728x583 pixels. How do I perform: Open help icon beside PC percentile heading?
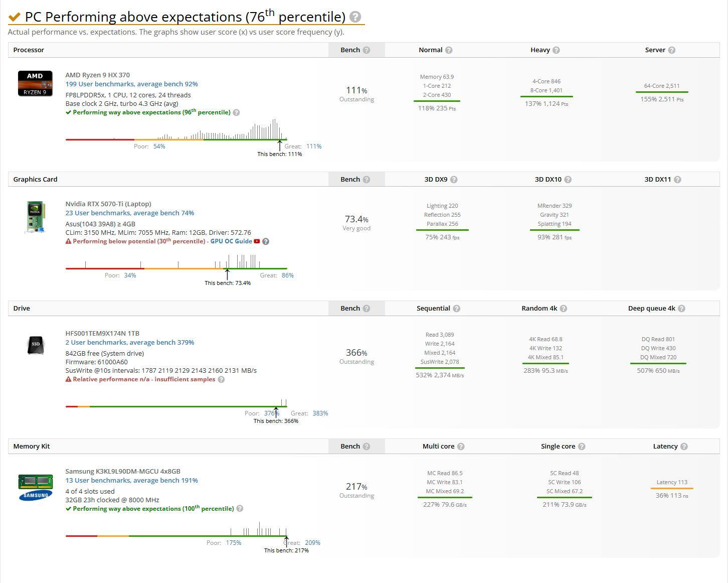point(355,17)
